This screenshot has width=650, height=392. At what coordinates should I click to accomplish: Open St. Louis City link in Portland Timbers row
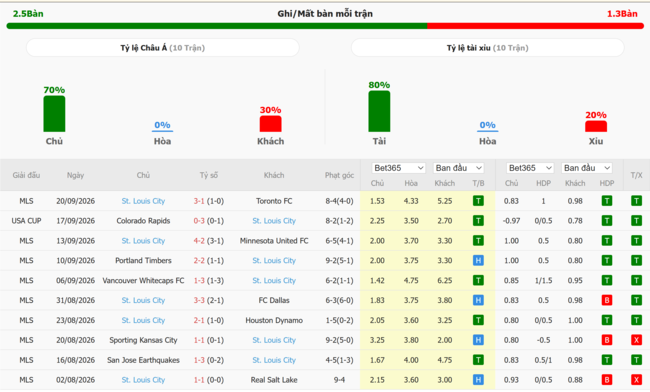274,261
